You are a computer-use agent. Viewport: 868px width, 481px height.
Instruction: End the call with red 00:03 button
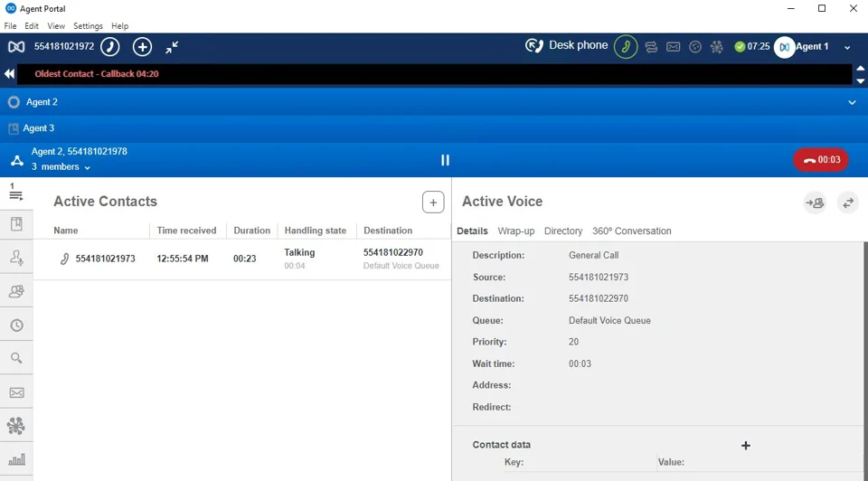click(821, 160)
